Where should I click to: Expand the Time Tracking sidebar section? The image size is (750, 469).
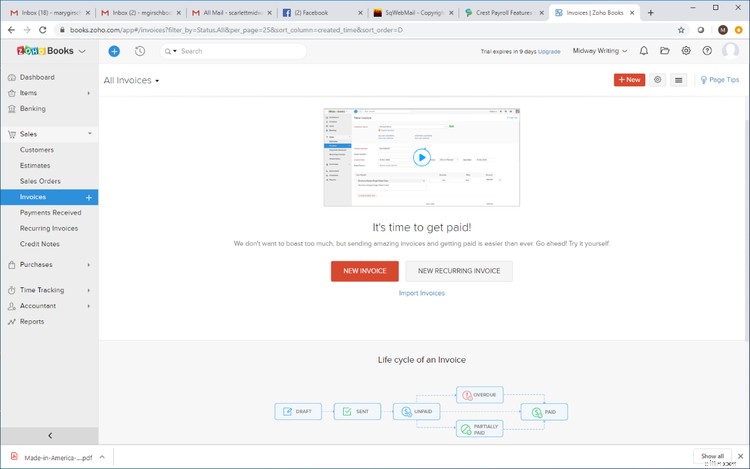(88, 290)
